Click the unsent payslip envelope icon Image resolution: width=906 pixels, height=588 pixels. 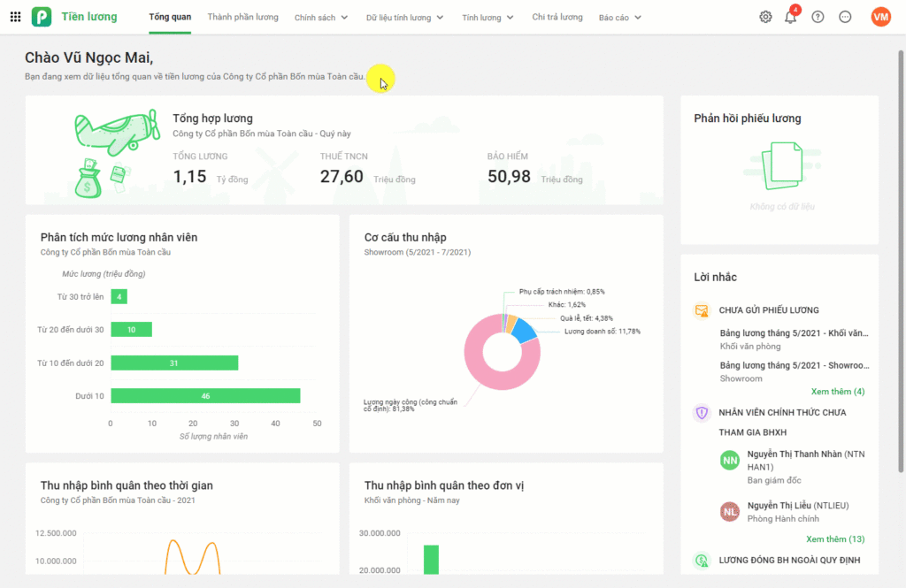(702, 310)
